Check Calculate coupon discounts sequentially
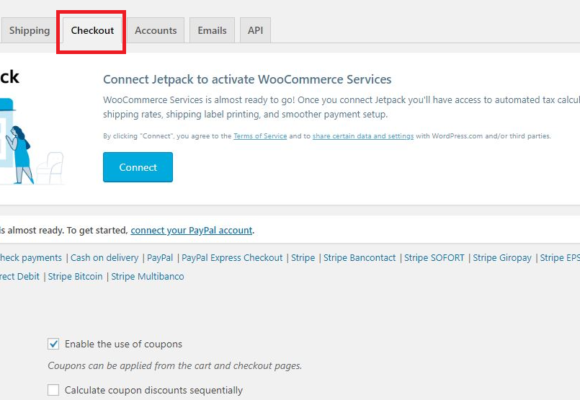 pos(53,390)
